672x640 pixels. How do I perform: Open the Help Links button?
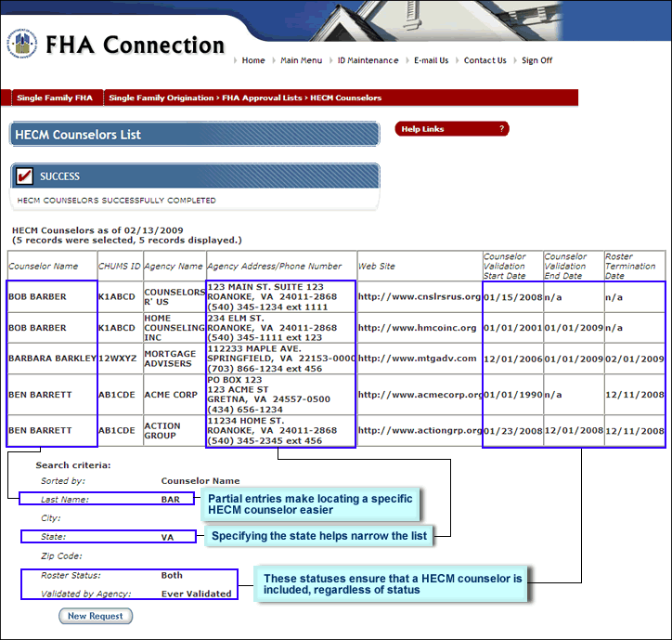(x=452, y=129)
